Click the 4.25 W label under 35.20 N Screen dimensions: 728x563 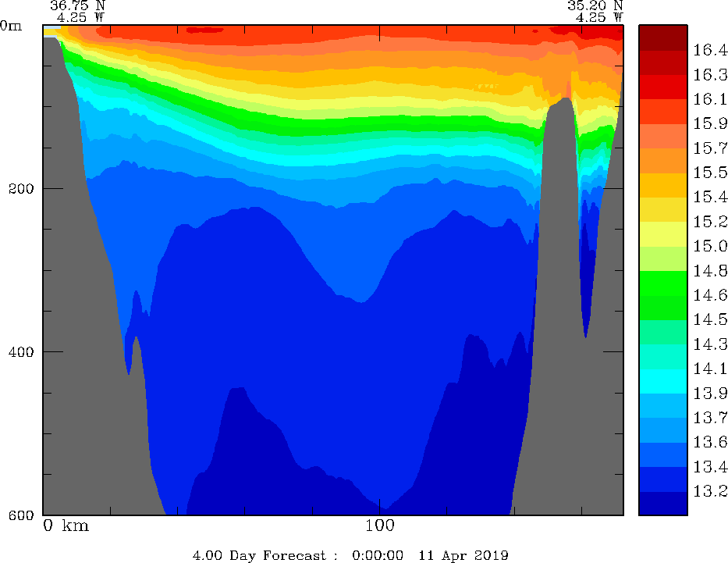pos(599,17)
